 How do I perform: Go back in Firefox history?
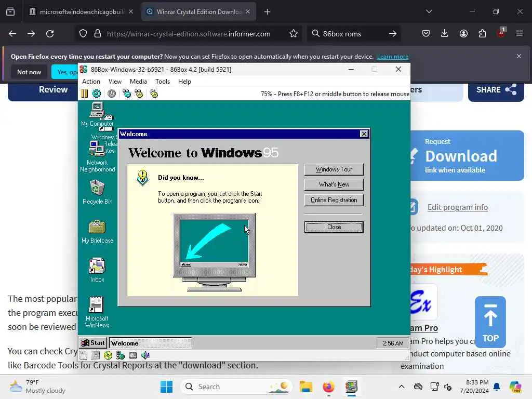pyautogui.click(x=12, y=34)
